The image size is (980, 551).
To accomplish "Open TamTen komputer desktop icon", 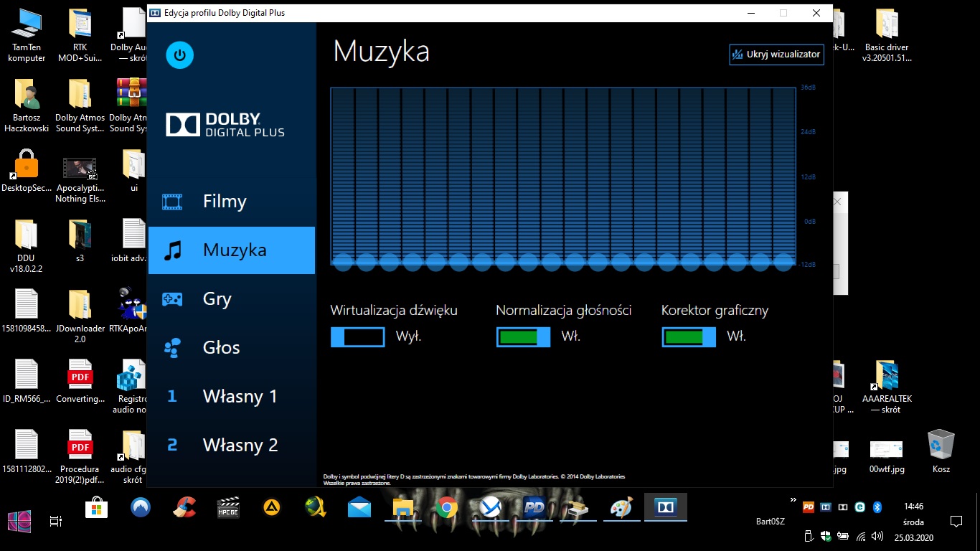I will tap(27, 36).
